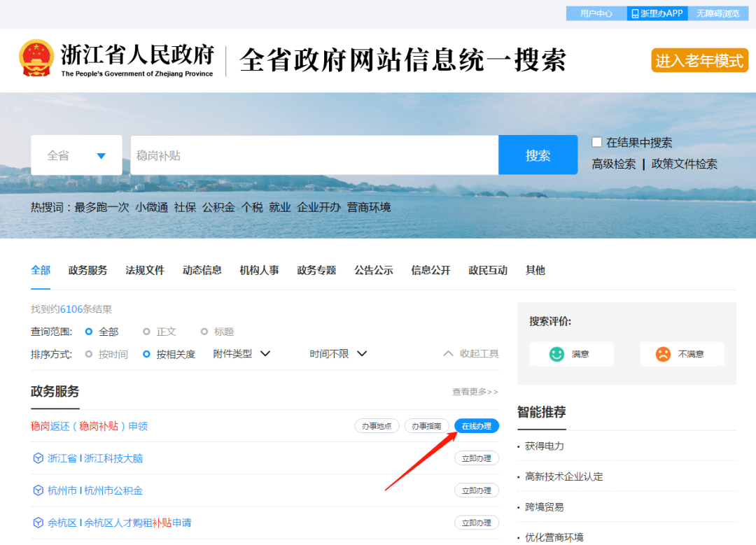Collapse tools using the 收起工具 chevron icon
This screenshot has height=545, width=756.
point(449,353)
